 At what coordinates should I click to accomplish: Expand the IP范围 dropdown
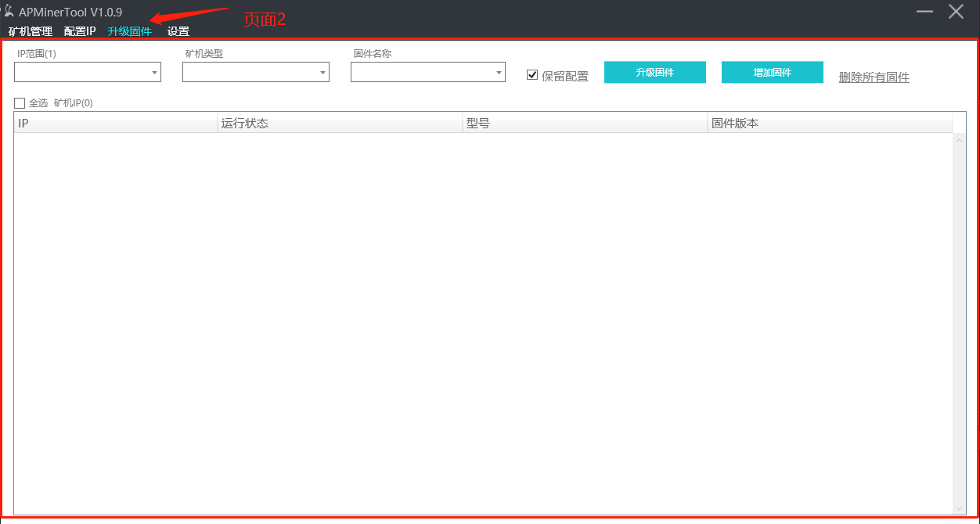tap(154, 72)
